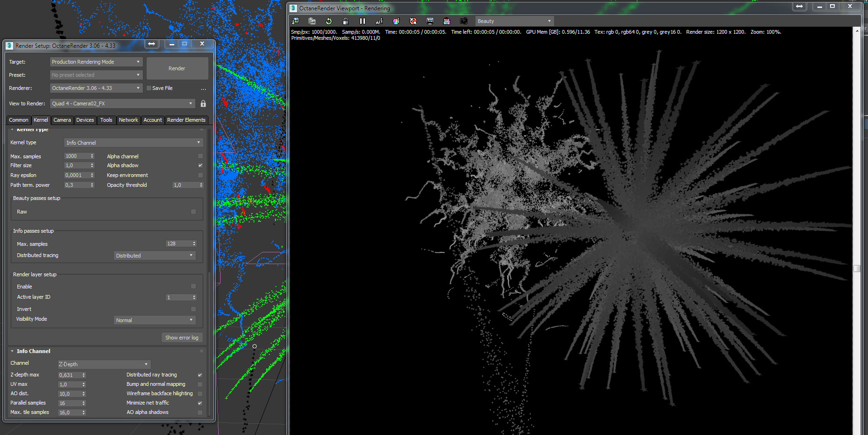Click the Render button

click(177, 68)
